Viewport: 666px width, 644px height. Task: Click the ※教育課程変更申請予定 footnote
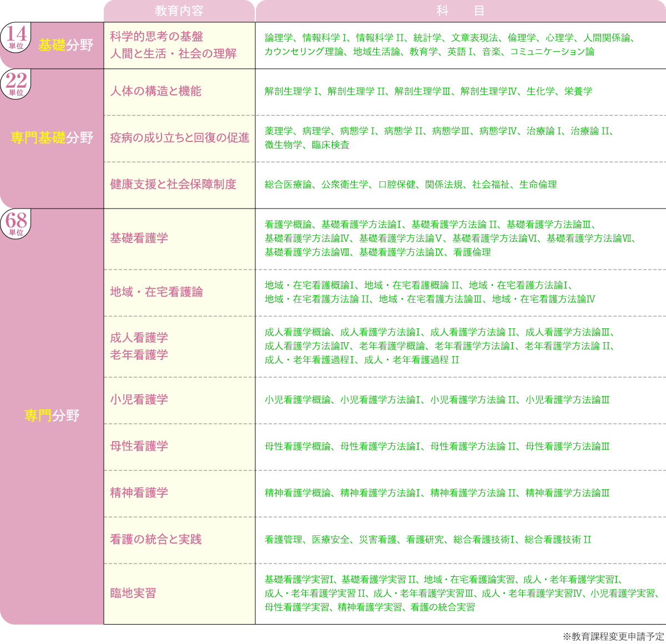(613, 636)
